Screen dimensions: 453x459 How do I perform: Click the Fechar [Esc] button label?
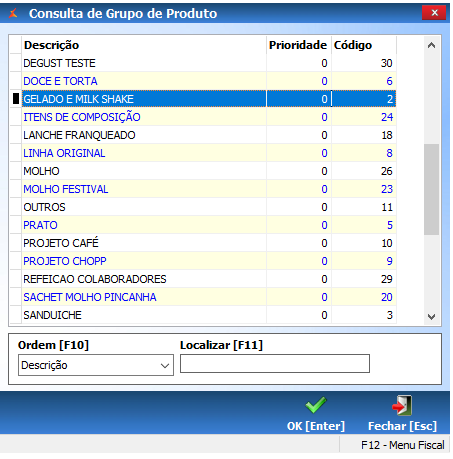402,426
